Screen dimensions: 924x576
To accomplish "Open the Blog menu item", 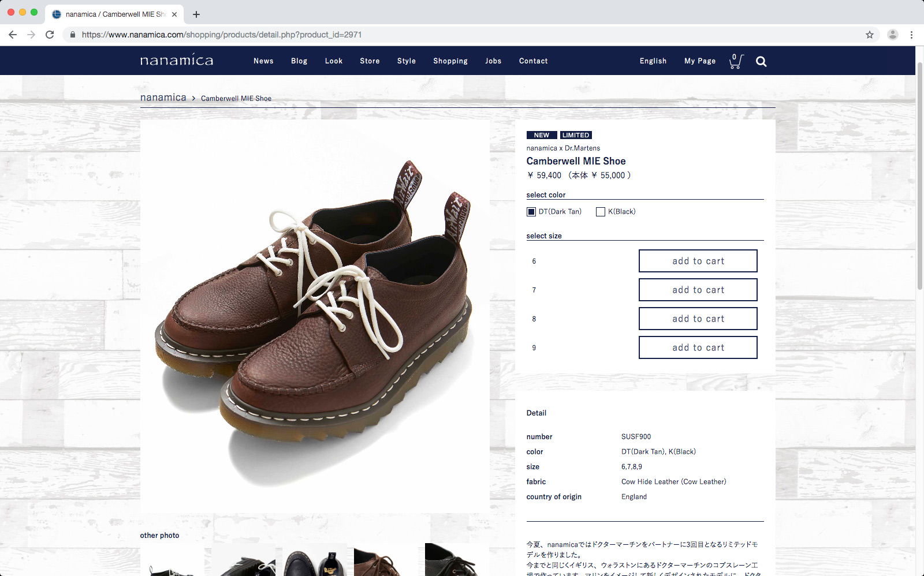I will (x=299, y=61).
